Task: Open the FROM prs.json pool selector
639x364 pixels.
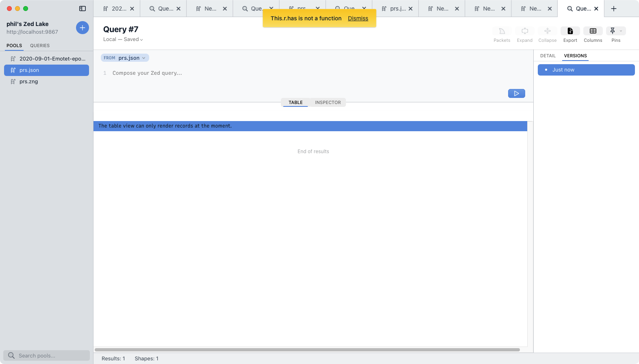Action: click(x=125, y=58)
